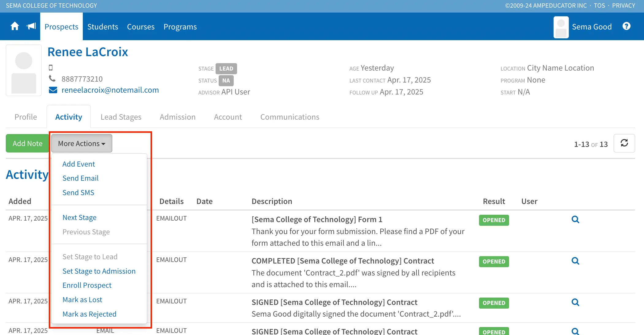Image resolution: width=644 pixels, height=335 pixels.
Task: Click Renee LaCroix profile photo placeholder
Action: pos(24,70)
